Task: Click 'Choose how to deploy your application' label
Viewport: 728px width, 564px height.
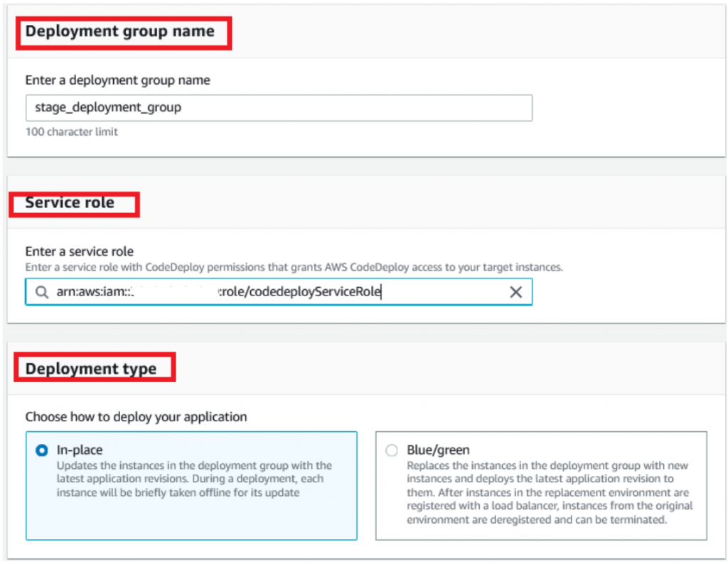Action: point(136,417)
